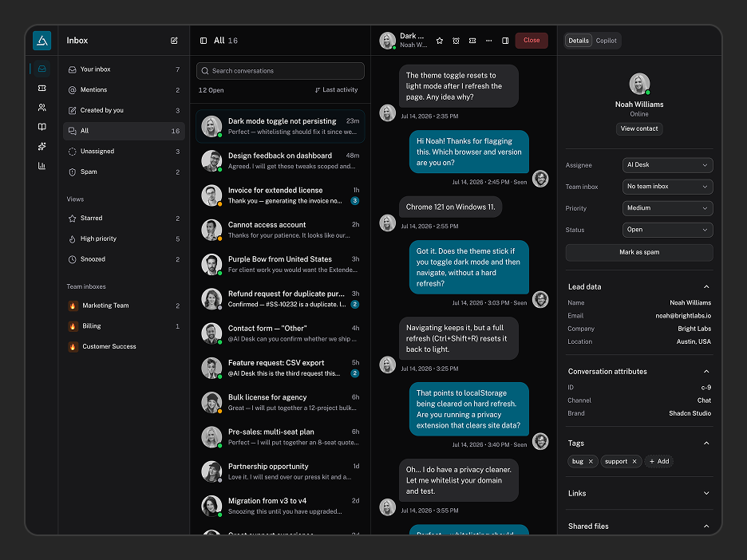
Task: Open the Partnership opportunity conversation
Action: coord(280,472)
